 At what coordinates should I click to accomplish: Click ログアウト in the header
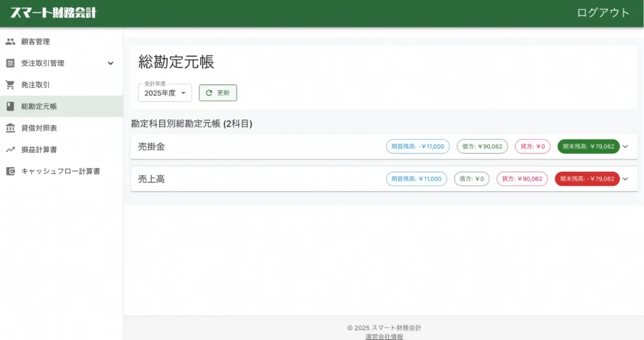click(603, 13)
